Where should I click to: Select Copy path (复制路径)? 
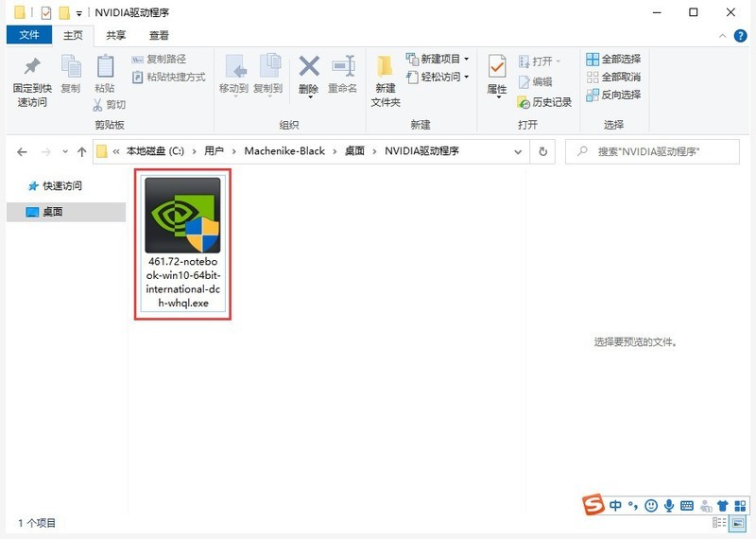(159, 59)
